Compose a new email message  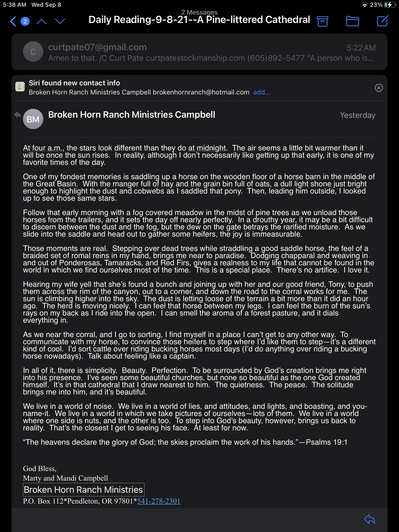tap(382, 21)
